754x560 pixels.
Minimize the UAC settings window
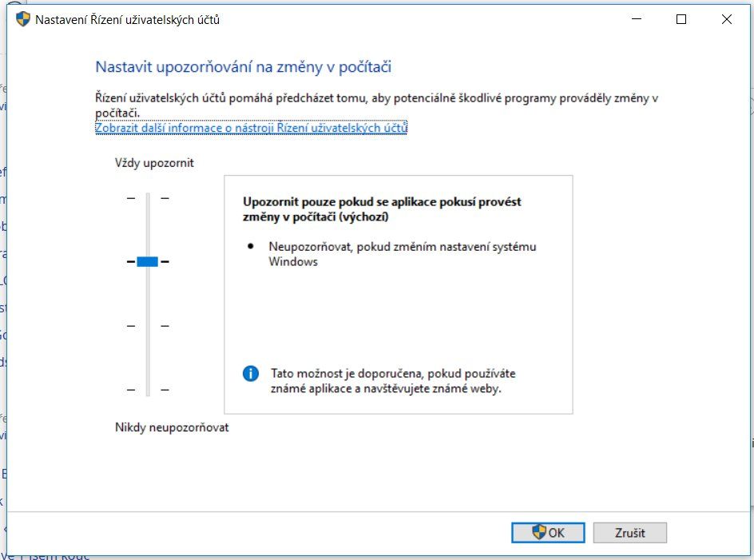[637, 19]
